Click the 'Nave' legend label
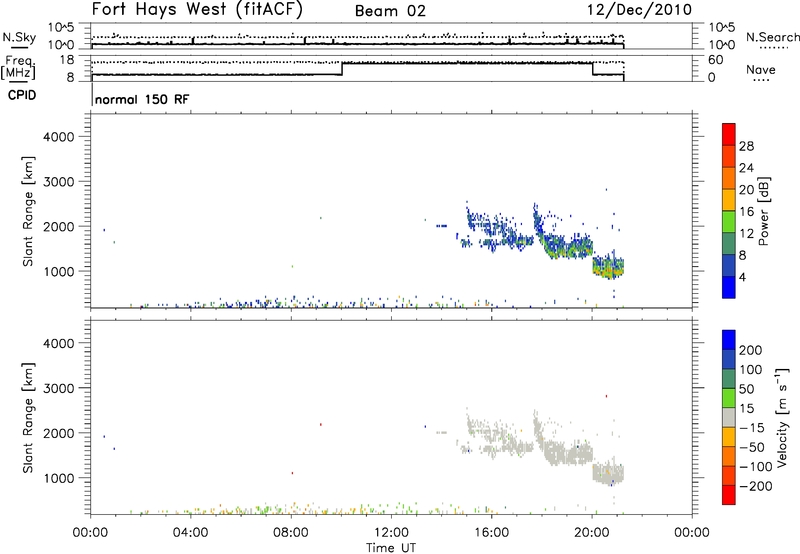This screenshot has height=554, width=800. click(761, 69)
